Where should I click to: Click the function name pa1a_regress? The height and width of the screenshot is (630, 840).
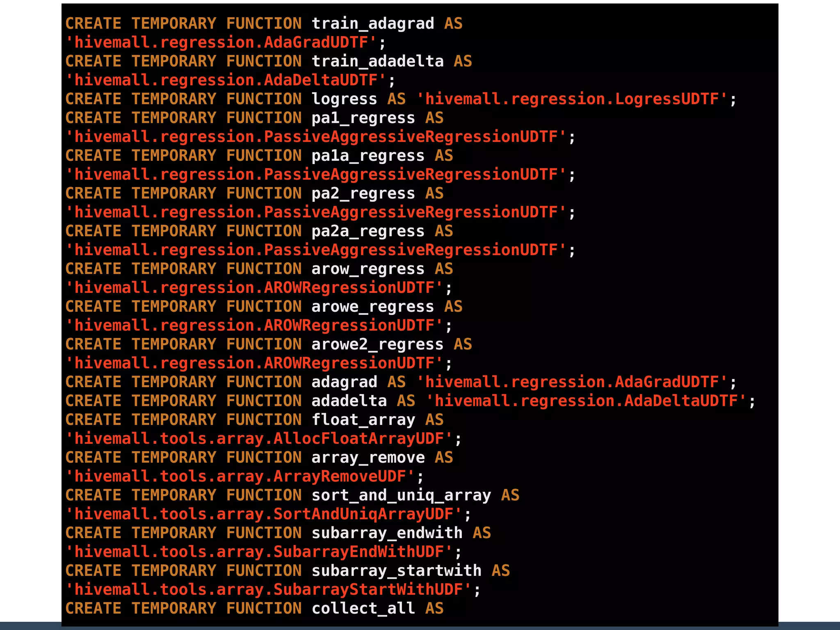pos(368,156)
